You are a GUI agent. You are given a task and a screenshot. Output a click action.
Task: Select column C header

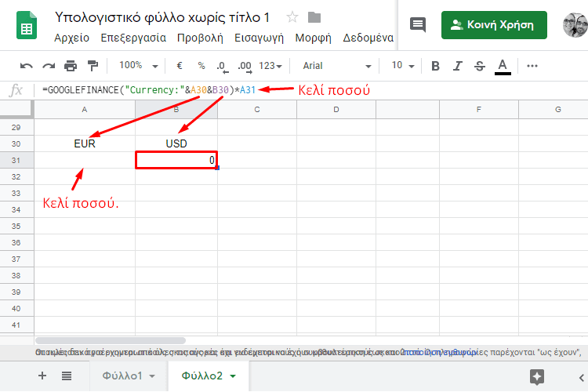coord(257,110)
